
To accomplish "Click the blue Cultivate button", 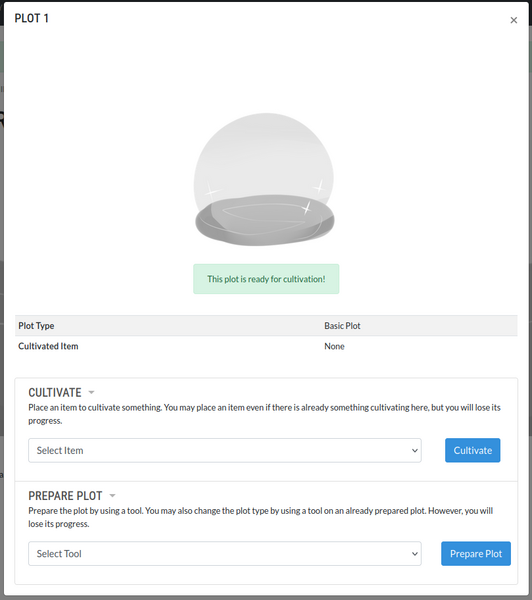I will [x=473, y=450].
